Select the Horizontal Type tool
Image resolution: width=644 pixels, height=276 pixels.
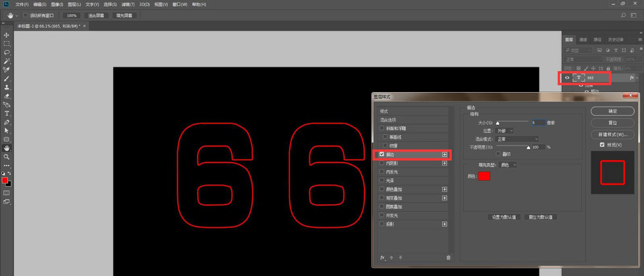[7, 114]
